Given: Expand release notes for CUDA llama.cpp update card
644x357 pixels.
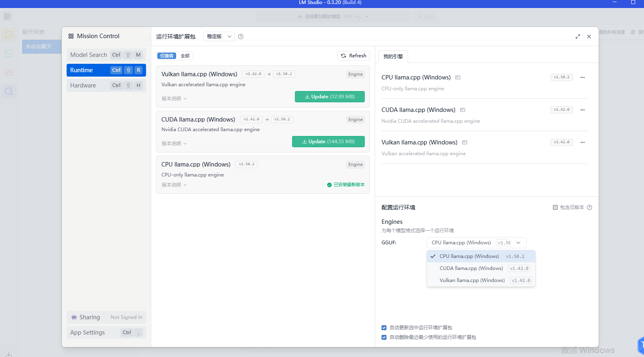Looking at the screenshot, I should tap(174, 144).
